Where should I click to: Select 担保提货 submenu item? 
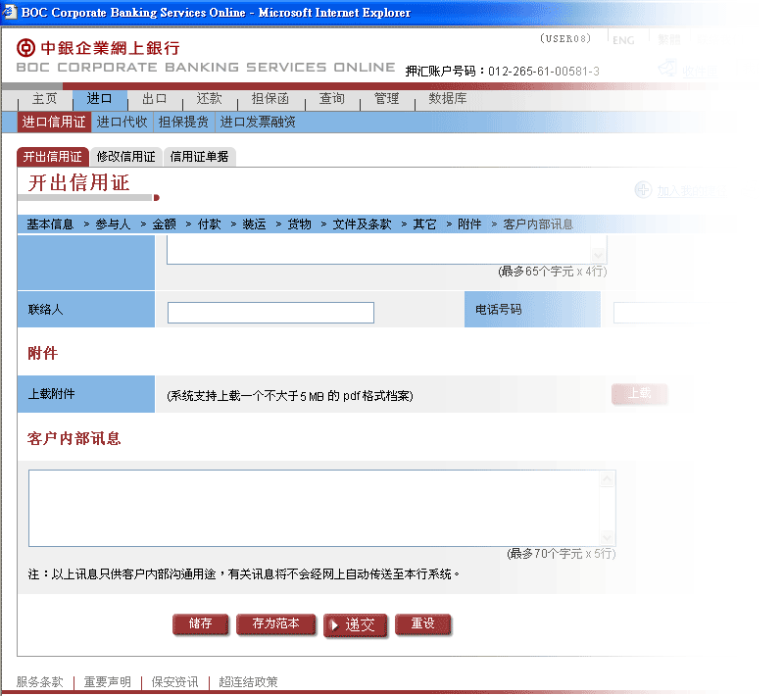(x=183, y=123)
